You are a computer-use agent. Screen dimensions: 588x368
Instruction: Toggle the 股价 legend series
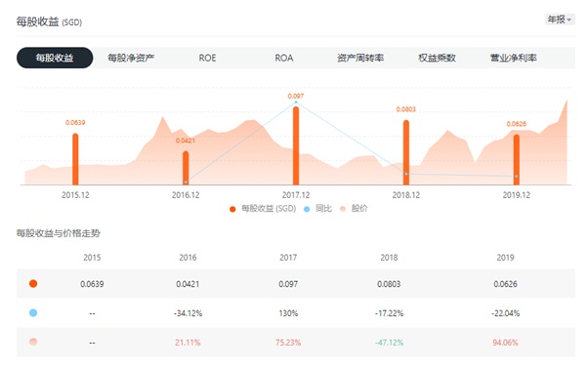point(354,209)
